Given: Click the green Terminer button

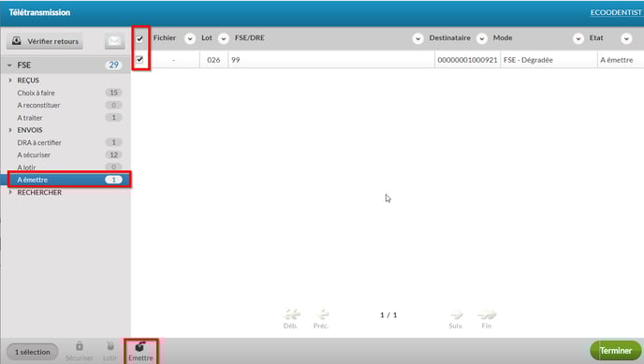Looking at the screenshot, I should coord(616,351).
